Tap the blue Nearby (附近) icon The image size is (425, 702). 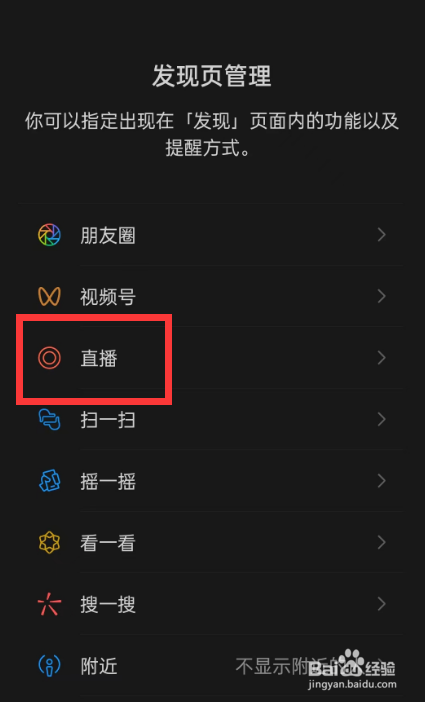tap(49, 666)
